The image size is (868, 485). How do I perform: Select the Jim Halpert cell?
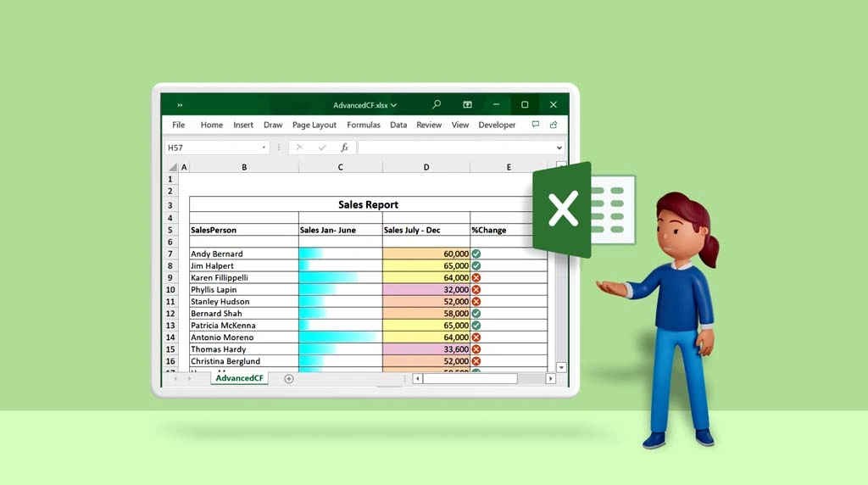click(x=244, y=265)
